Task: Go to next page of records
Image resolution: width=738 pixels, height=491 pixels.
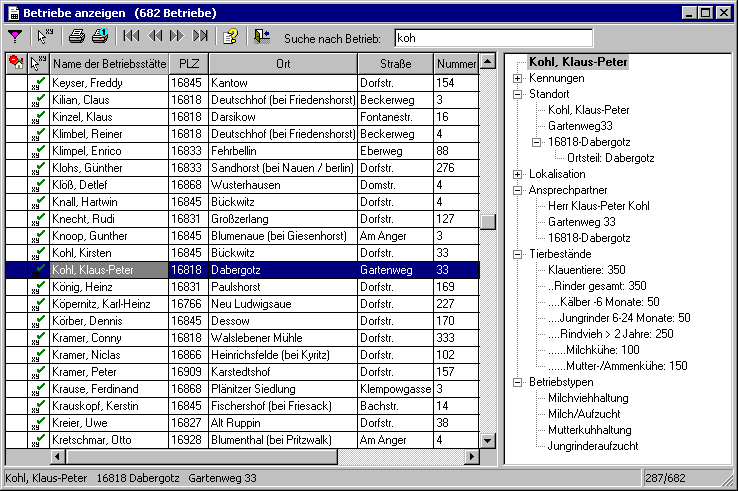Action: [177, 36]
